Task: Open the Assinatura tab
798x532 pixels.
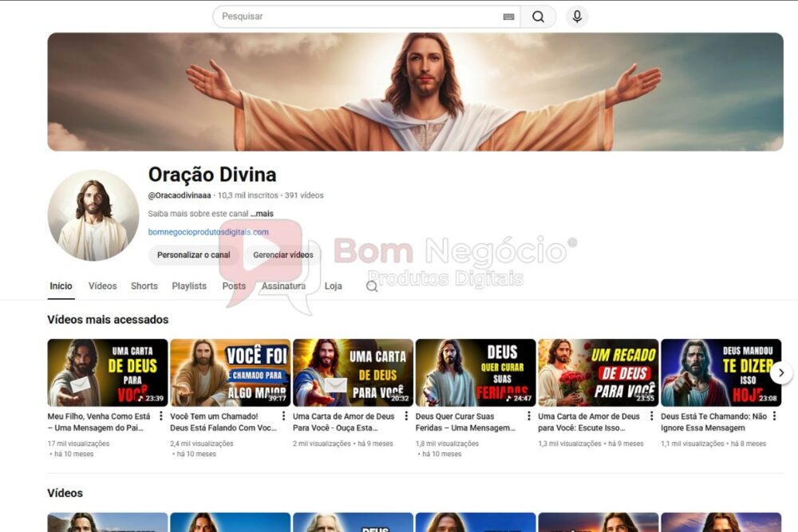Action: (x=284, y=286)
